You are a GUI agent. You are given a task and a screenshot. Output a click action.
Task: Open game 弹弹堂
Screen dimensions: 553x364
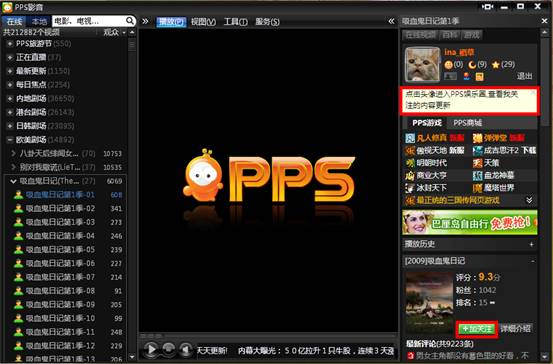496,138
